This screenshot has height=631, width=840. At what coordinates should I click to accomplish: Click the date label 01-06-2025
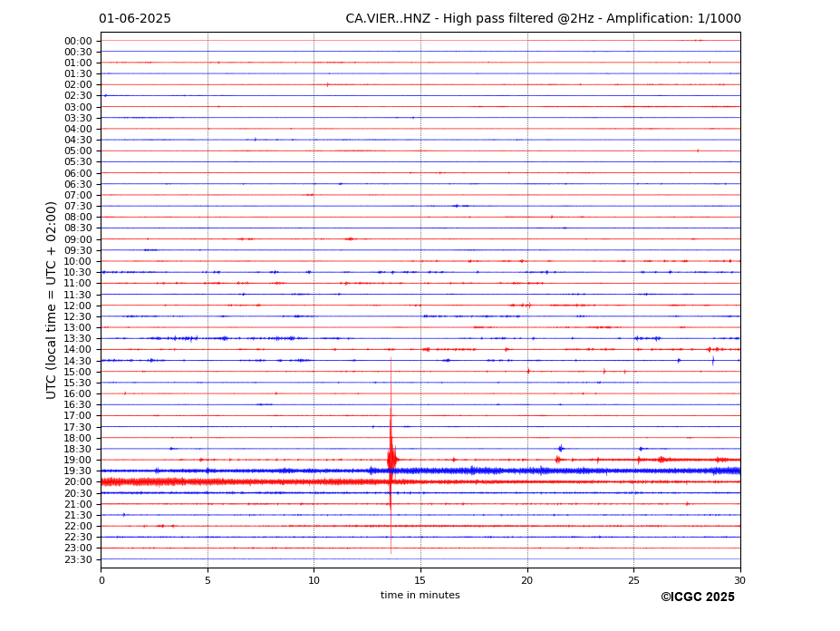pos(135,19)
